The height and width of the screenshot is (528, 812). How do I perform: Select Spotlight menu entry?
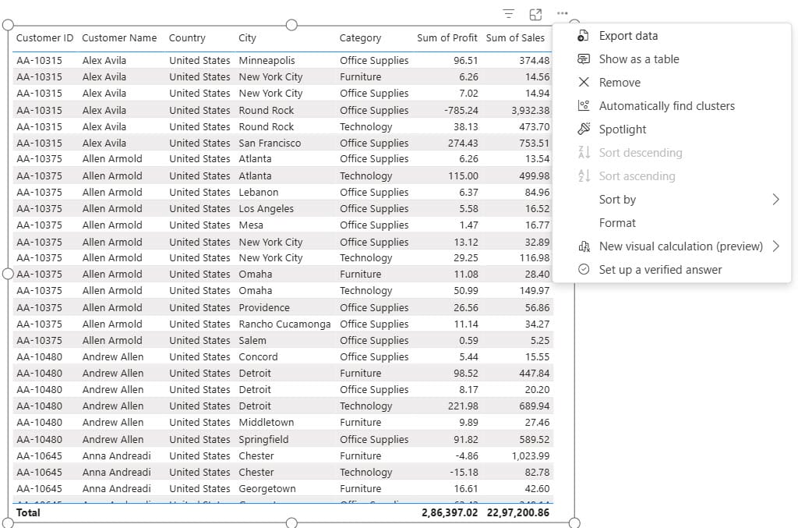[x=672, y=129]
